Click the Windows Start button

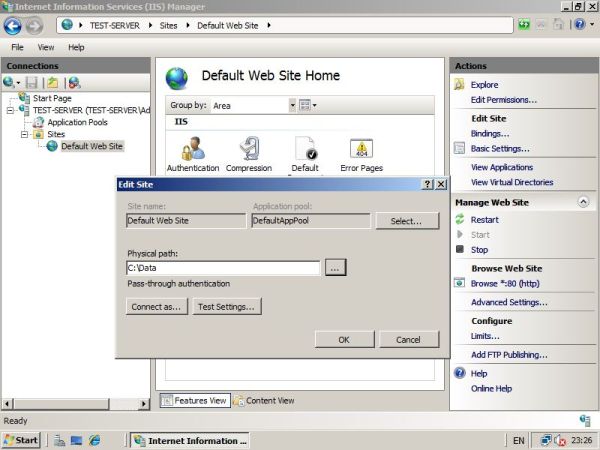(21, 440)
